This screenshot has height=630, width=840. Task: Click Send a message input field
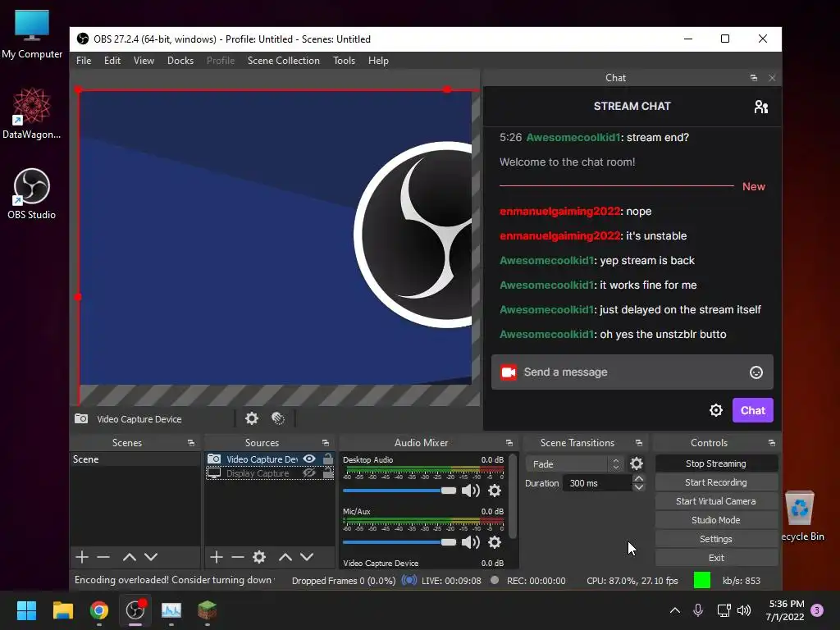click(632, 372)
